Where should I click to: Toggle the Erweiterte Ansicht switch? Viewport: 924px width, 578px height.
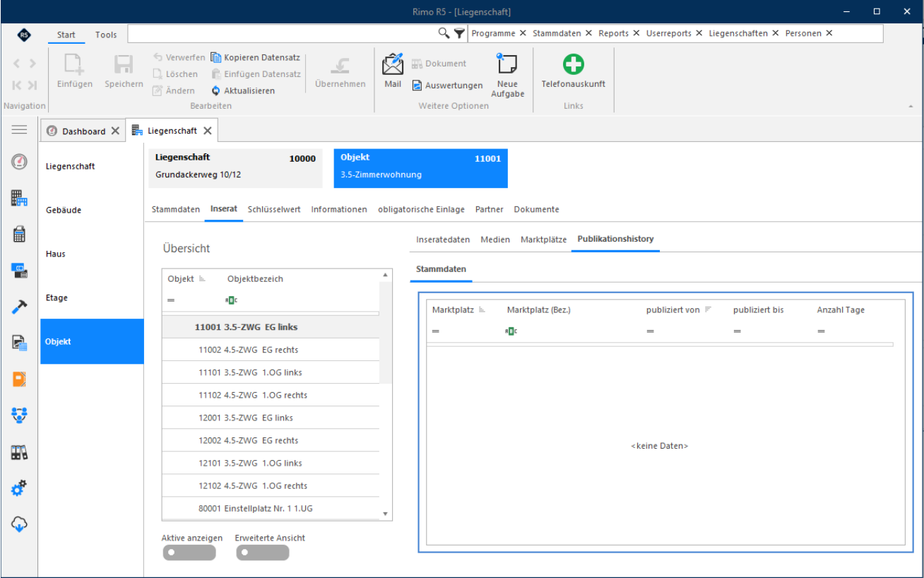pos(262,553)
